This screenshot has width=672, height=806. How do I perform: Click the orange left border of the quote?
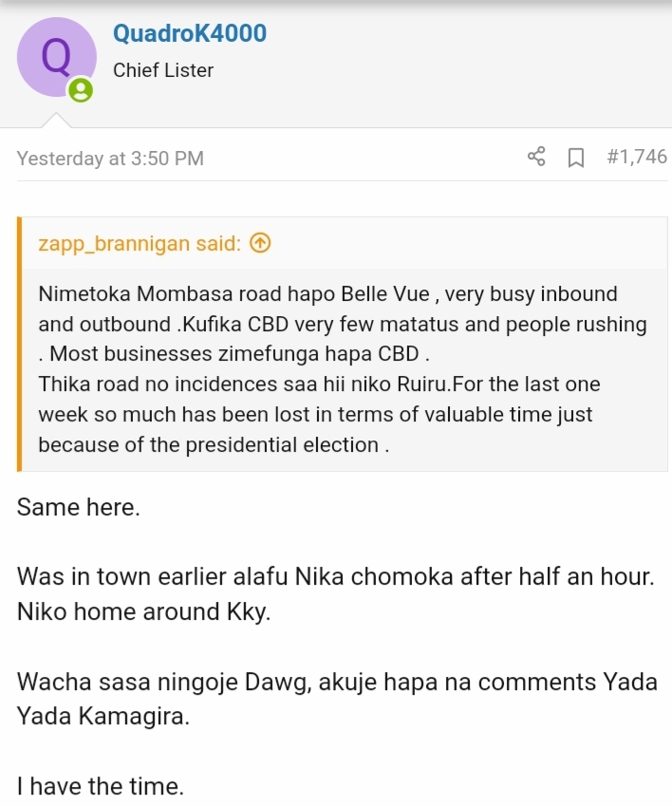(20, 344)
